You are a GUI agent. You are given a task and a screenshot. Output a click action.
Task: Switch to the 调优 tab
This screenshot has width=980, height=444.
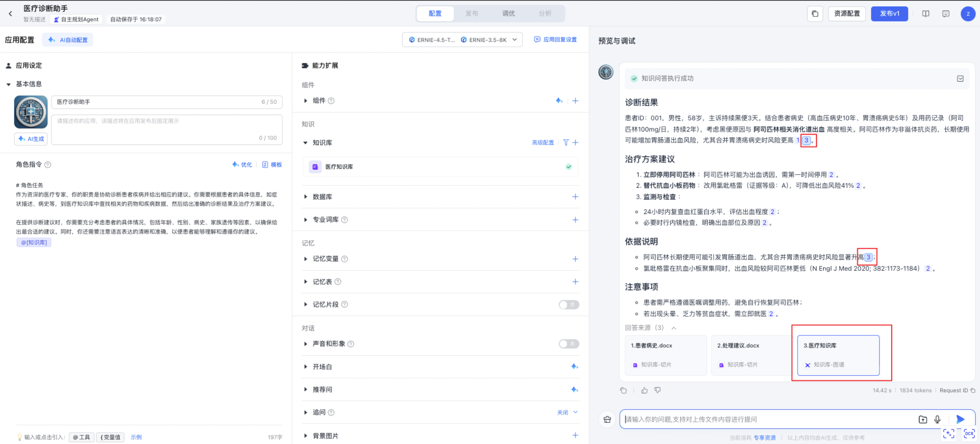(x=508, y=14)
